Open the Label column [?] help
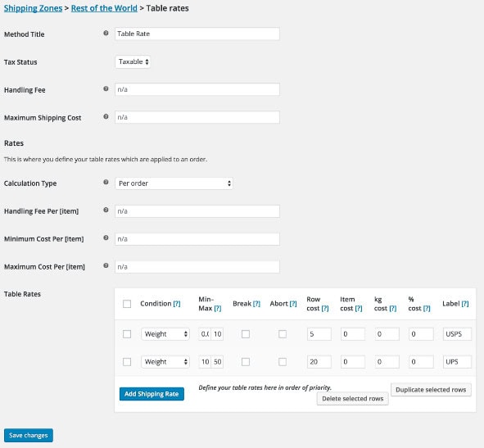 coord(465,304)
